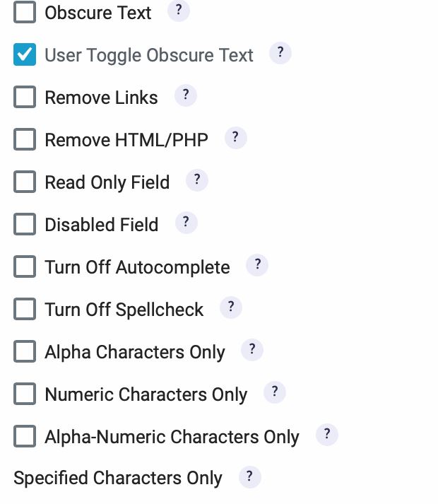This screenshot has height=504, width=438.
Task: Open Alpha-Numeric Characters Only help icon
Action: [x=327, y=435]
